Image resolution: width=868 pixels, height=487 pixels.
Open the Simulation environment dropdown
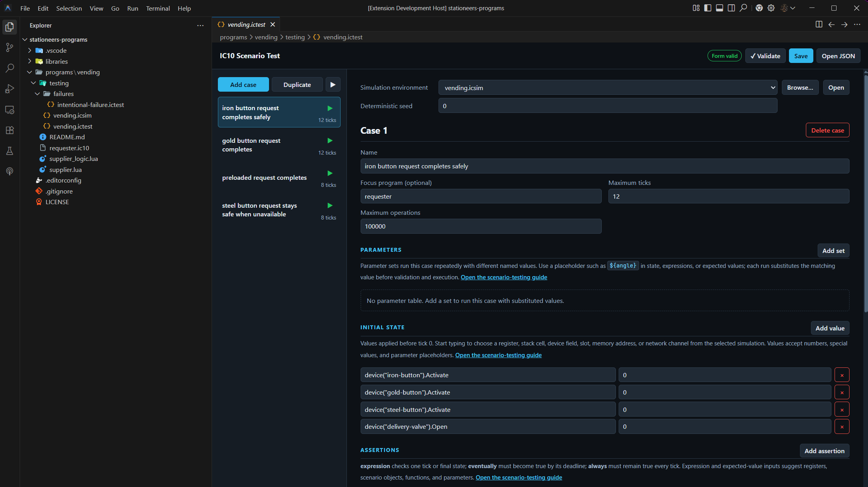point(608,88)
